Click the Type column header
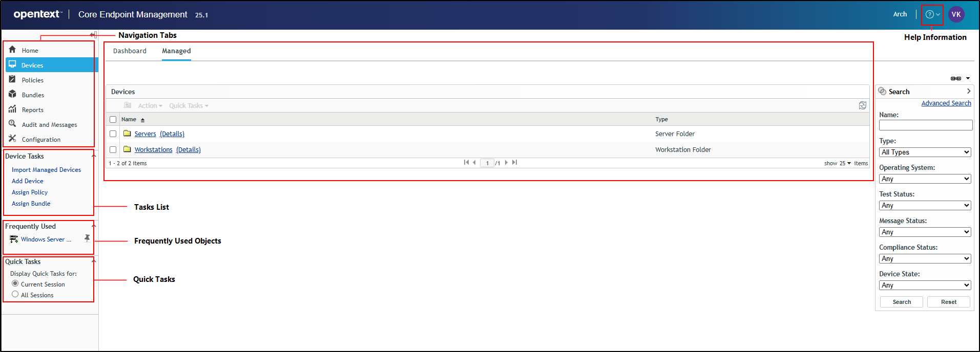Image resolution: width=980 pixels, height=352 pixels. coord(661,119)
